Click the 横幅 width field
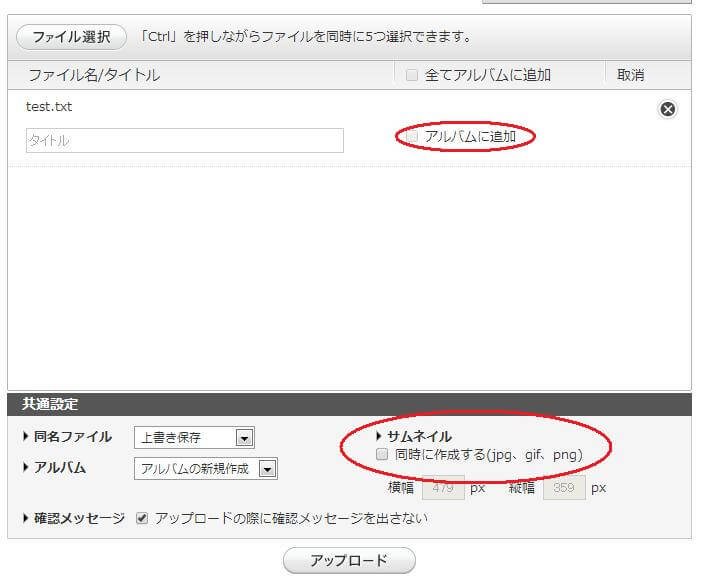Screen dimensions: 718x582 point(445,488)
